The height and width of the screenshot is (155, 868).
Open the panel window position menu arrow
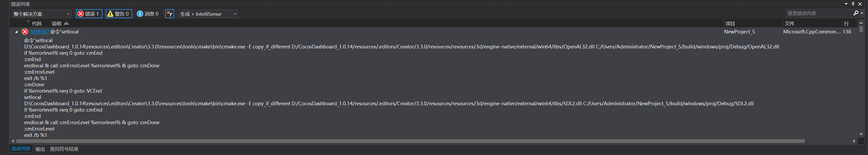pos(846,4)
